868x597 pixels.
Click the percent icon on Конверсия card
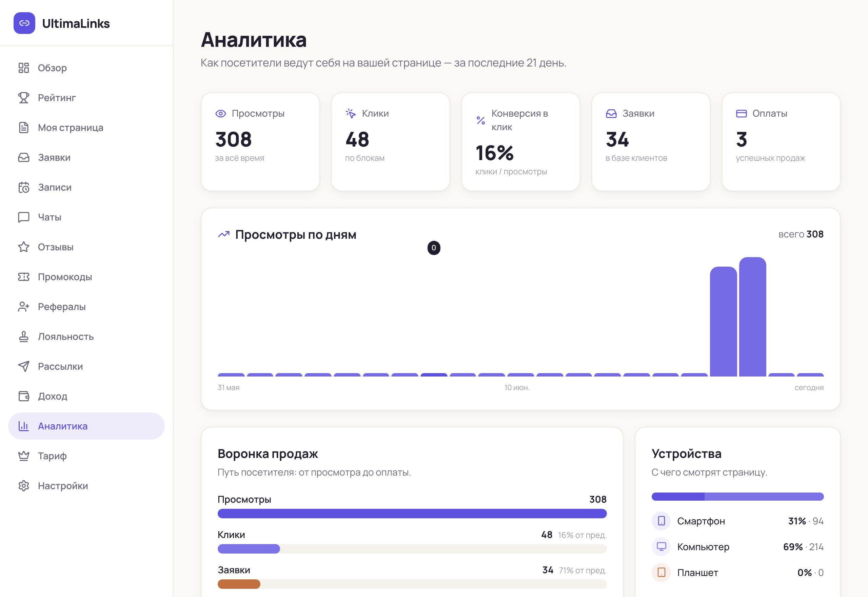[x=481, y=120]
